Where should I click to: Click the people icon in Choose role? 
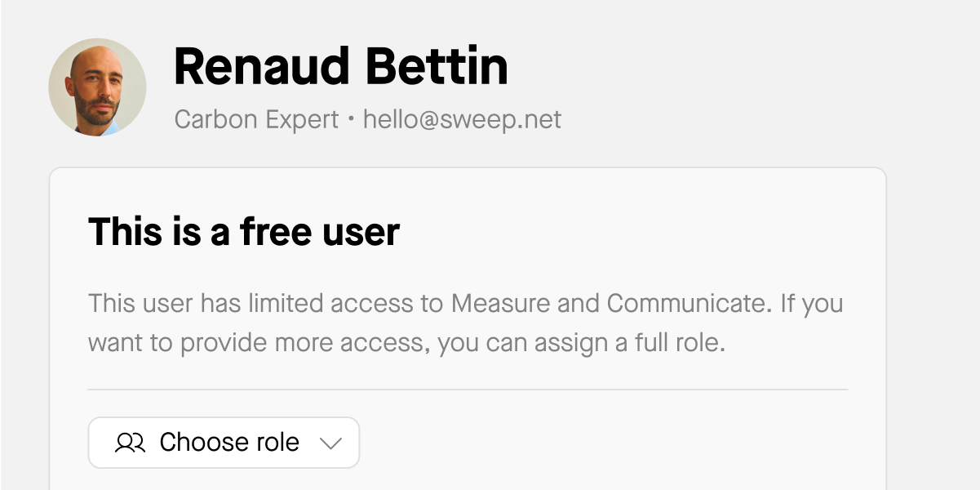pos(130,443)
